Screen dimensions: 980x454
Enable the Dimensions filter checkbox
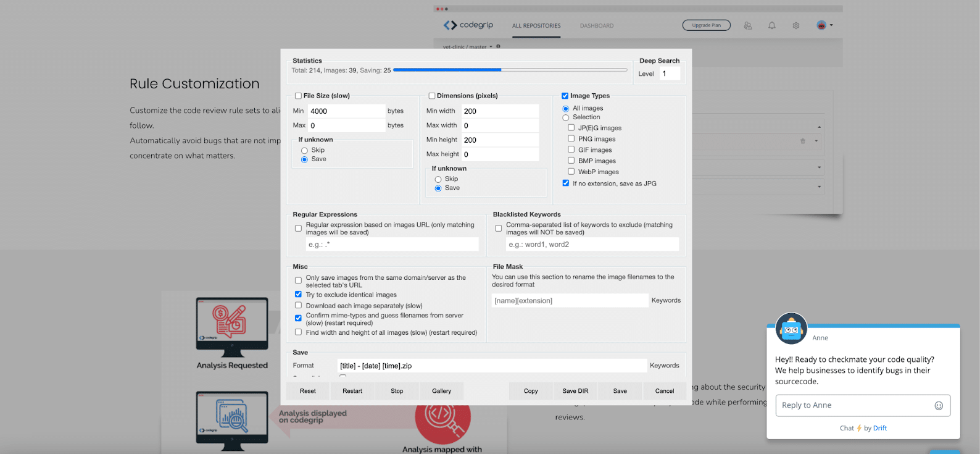[432, 96]
